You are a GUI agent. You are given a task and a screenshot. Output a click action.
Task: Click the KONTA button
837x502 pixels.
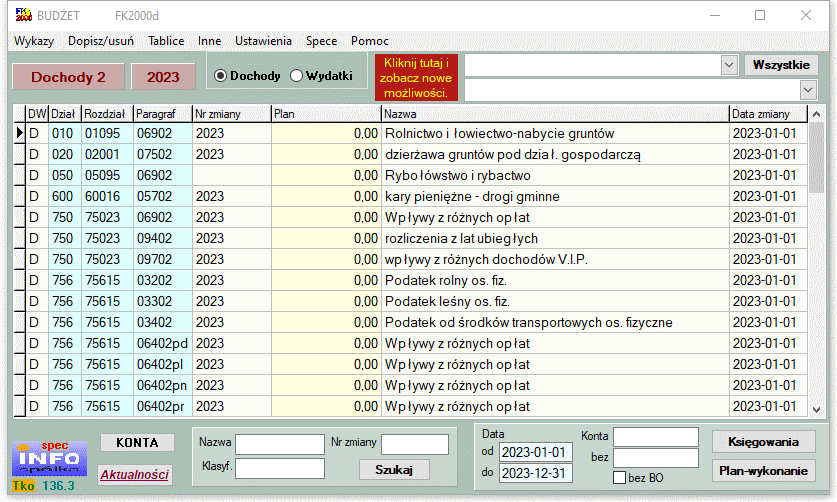tap(137, 443)
